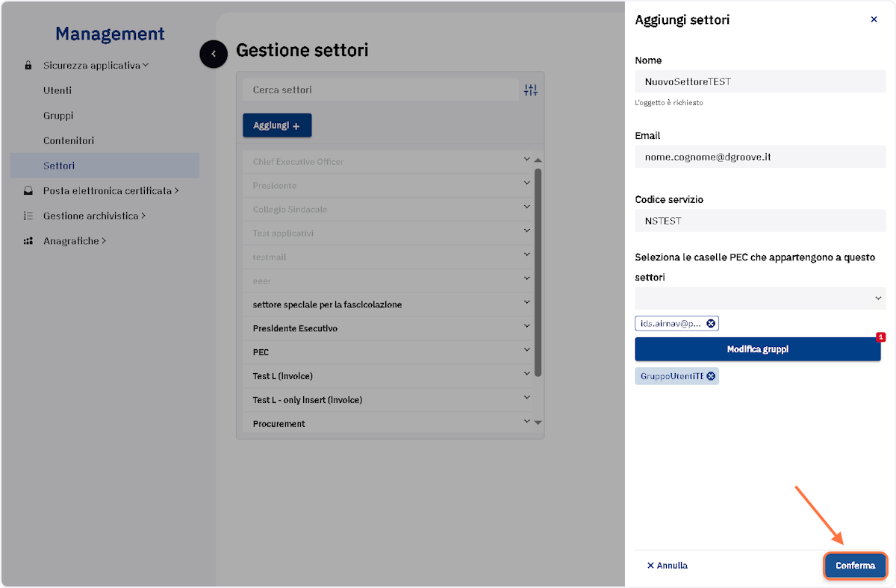Expand the testmail row chevron
The height and width of the screenshot is (588, 896).
526,254
